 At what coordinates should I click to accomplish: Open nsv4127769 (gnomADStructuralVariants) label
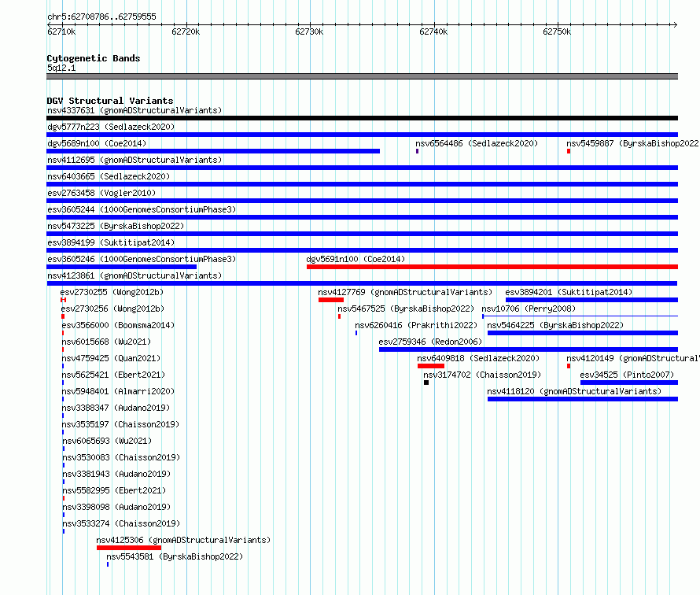405,292
